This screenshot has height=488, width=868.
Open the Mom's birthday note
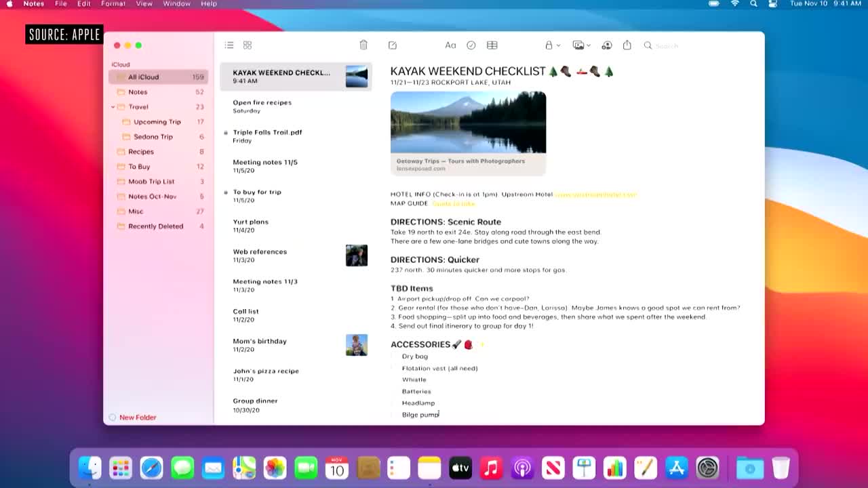click(x=296, y=345)
